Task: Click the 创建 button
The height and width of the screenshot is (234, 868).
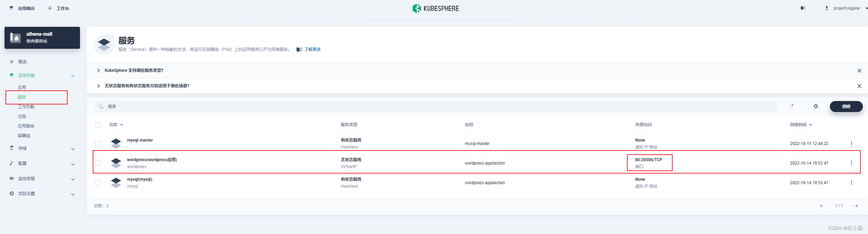Action: pyautogui.click(x=846, y=107)
